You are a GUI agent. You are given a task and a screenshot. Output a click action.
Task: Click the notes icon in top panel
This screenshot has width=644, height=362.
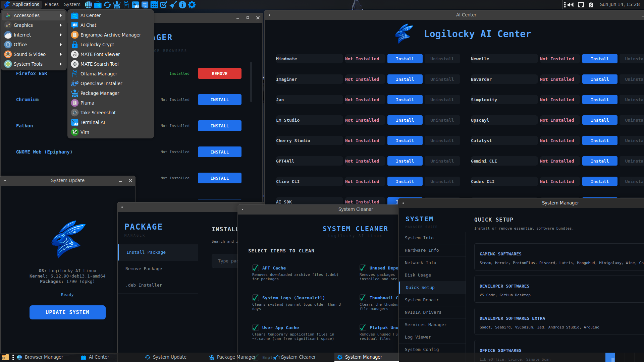[145, 5]
